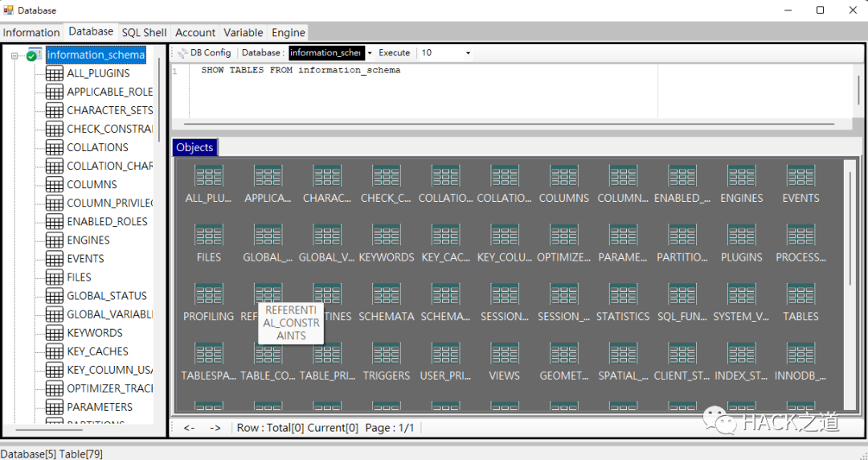Click the query editor horizontal scrollbar

point(509,124)
